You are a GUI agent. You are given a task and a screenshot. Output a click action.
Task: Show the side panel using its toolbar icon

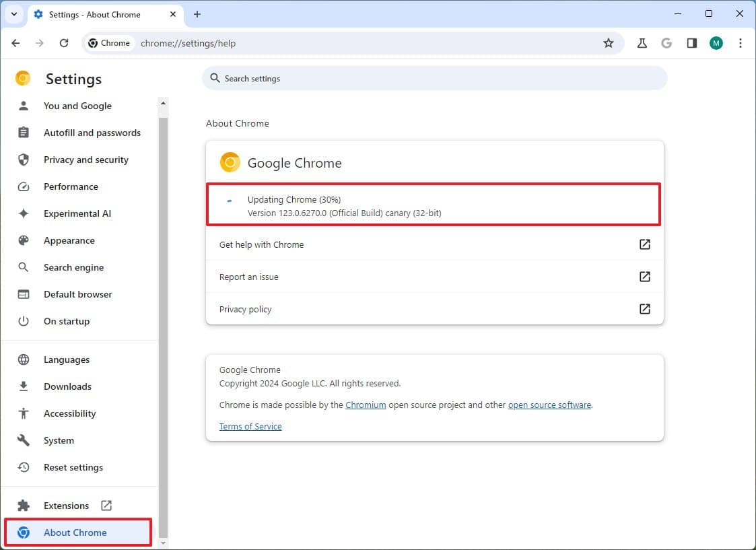[691, 42]
